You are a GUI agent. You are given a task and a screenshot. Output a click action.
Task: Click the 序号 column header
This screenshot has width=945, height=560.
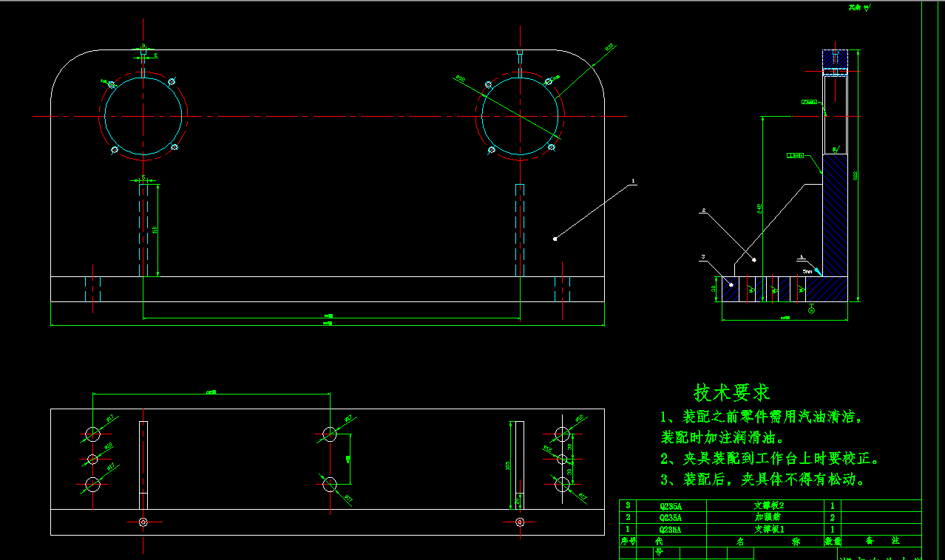point(628,541)
